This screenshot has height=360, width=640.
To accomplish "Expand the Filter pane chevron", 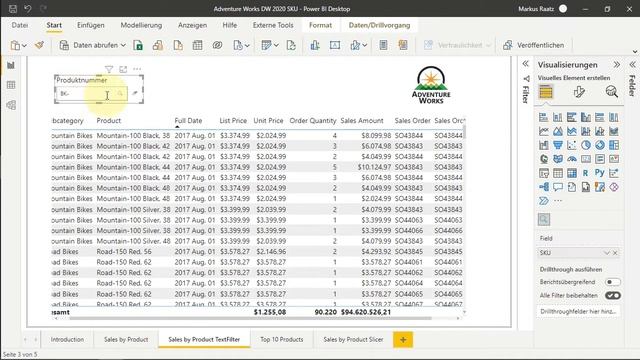I will tap(526, 64).
